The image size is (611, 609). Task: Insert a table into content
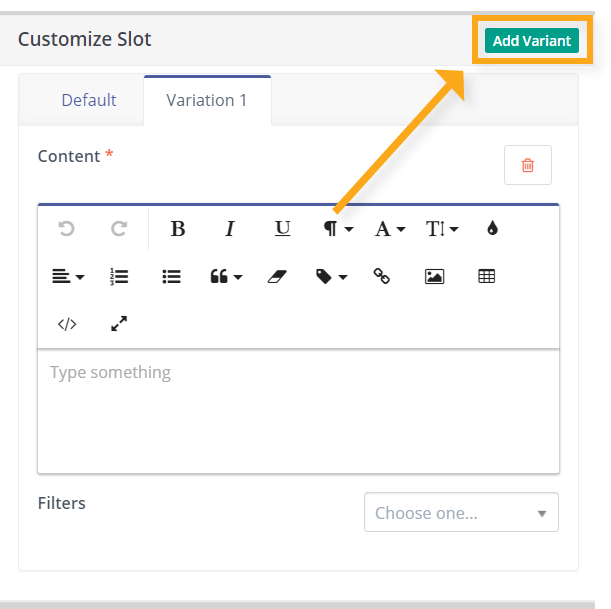(486, 277)
